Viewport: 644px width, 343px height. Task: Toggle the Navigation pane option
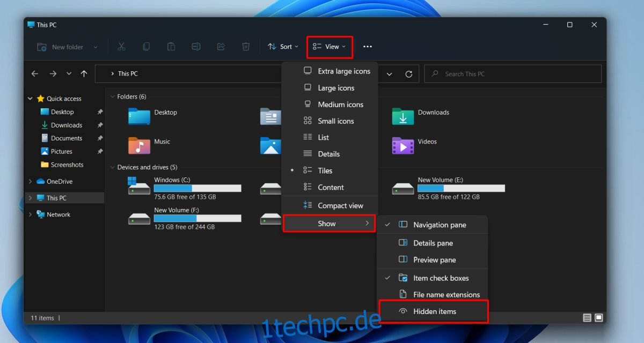[x=432, y=225]
